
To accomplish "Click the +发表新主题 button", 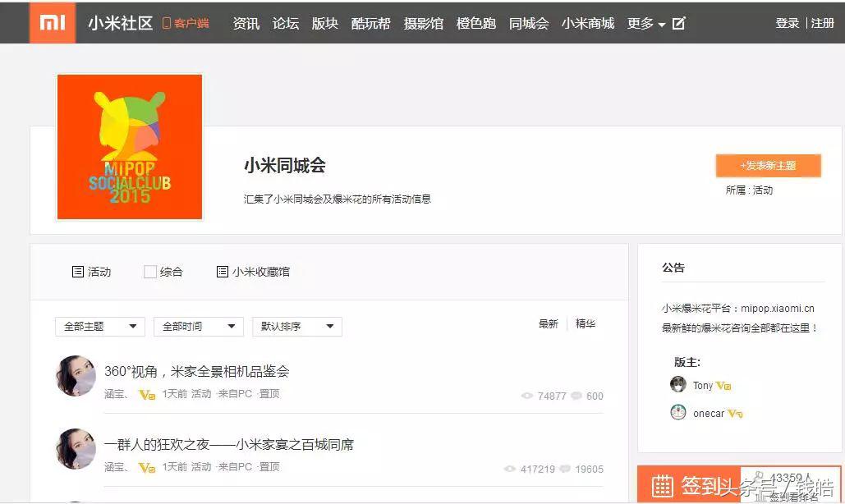I will [x=769, y=165].
